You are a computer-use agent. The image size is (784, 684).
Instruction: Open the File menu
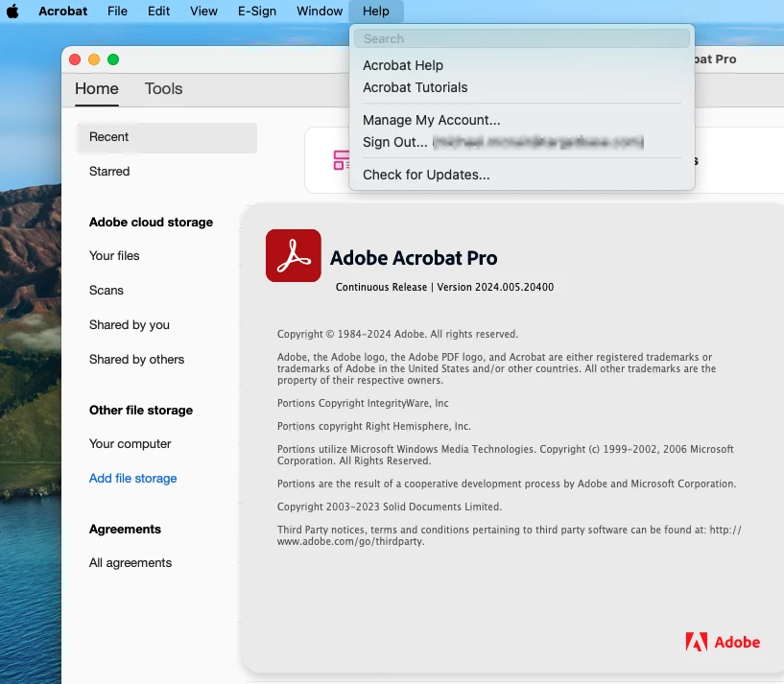pos(117,11)
